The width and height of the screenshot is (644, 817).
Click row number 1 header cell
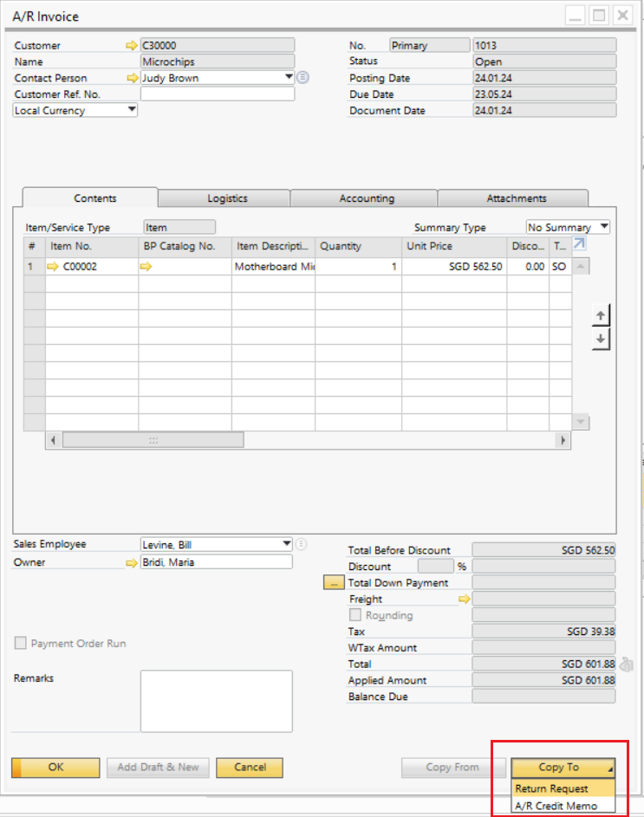point(35,267)
